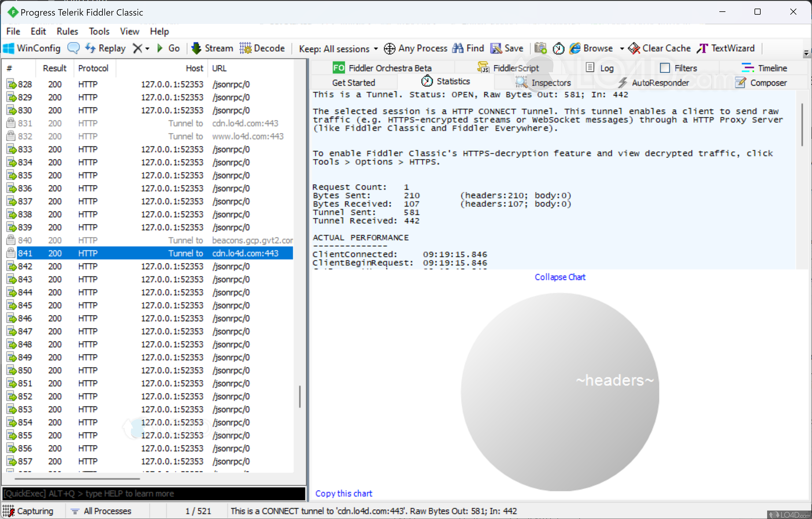The height and width of the screenshot is (519, 812).
Task: Click session list horizontal scrollbar
Action: pos(77,479)
